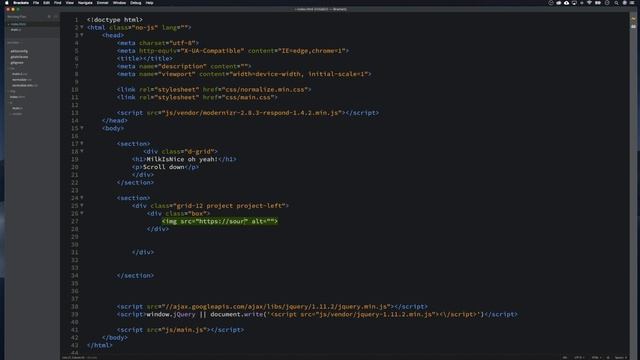Open Notification Center icon in menu bar

[633, 3]
